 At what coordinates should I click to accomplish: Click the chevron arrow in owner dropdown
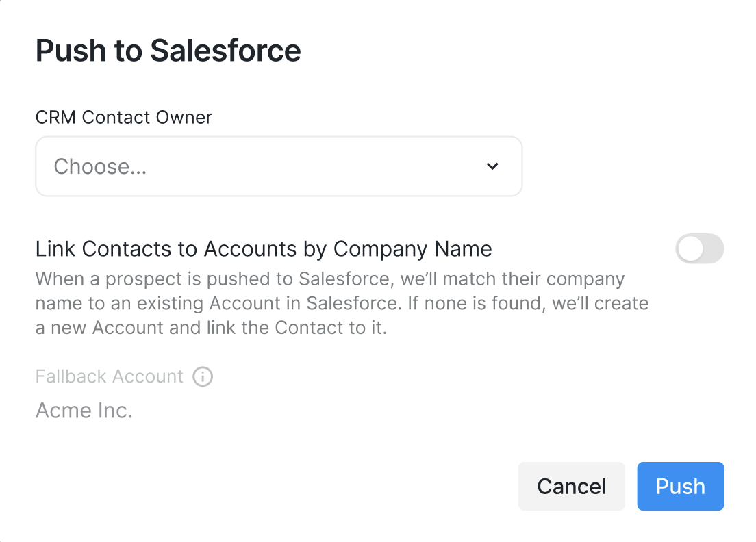tap(492, 166)
